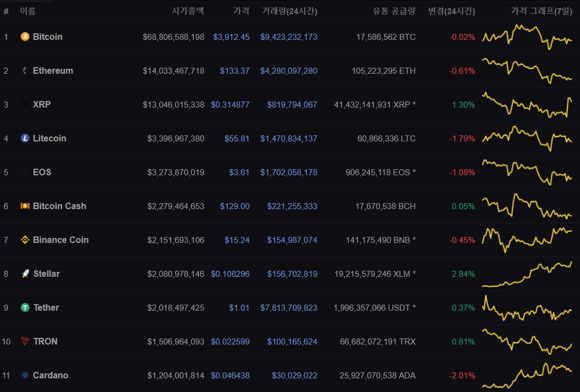The height and width of the screenshot is (392, 580).
Task: Click Bitcoin volume $9,423,232,173
Action: click(289, 37)
